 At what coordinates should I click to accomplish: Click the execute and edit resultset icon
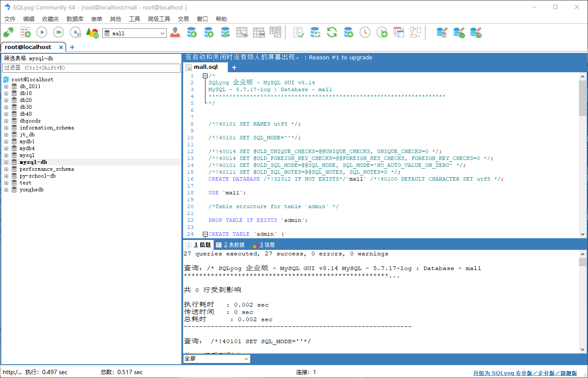(75, 32)
